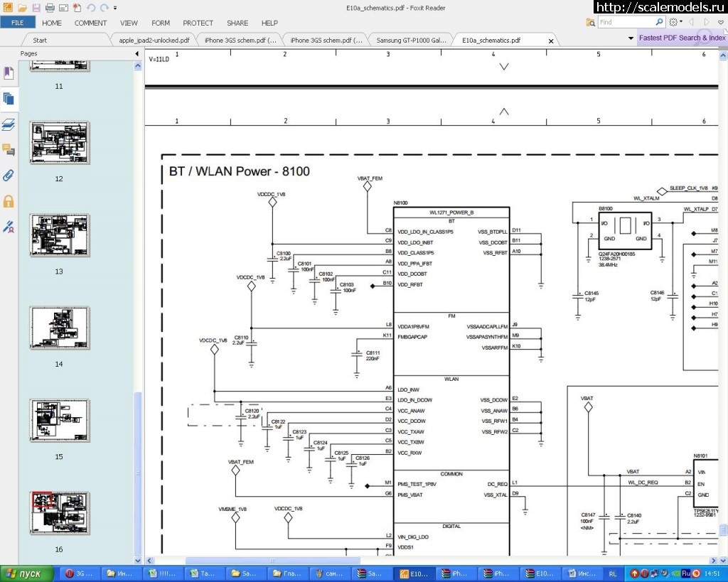The width and height of the screenshot is (728, 582).
Task: Open the Attachments paperclip panel
Action: 9,176
